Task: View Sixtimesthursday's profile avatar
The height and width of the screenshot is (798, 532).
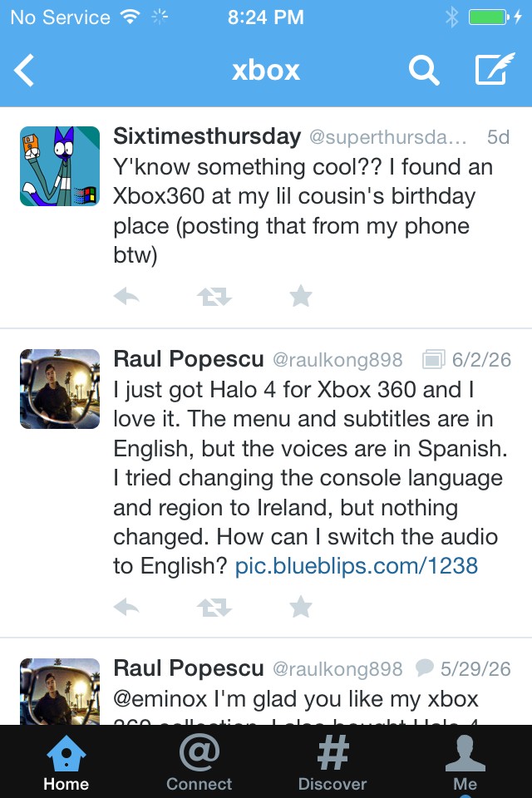Action: pos(60,166)
